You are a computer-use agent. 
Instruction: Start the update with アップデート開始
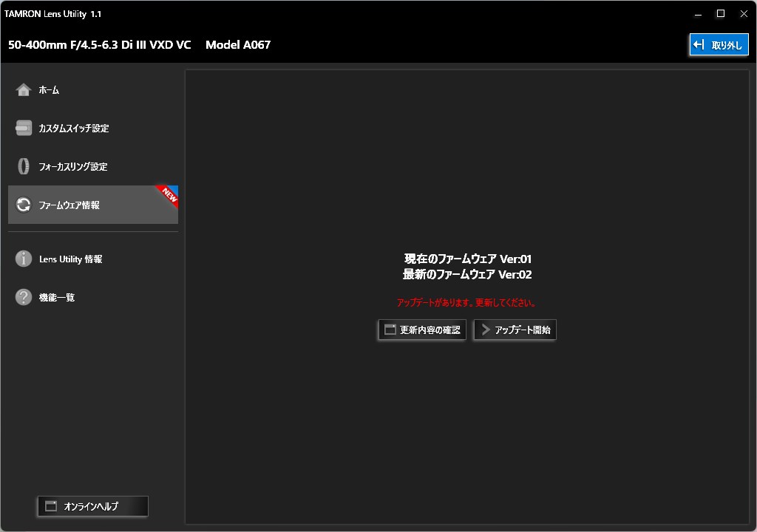(x=515, y=330)
